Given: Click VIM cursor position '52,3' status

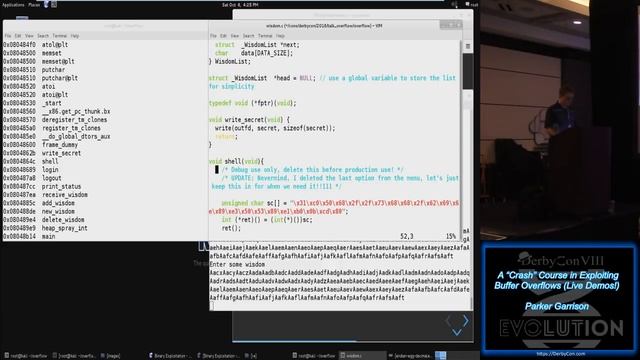Looking at the screenshot, I should [407, 236].
